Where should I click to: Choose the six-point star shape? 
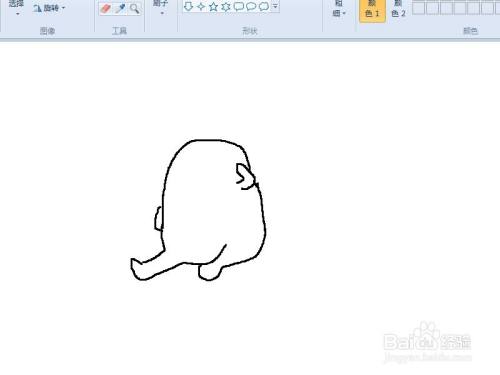pos(226,6)
